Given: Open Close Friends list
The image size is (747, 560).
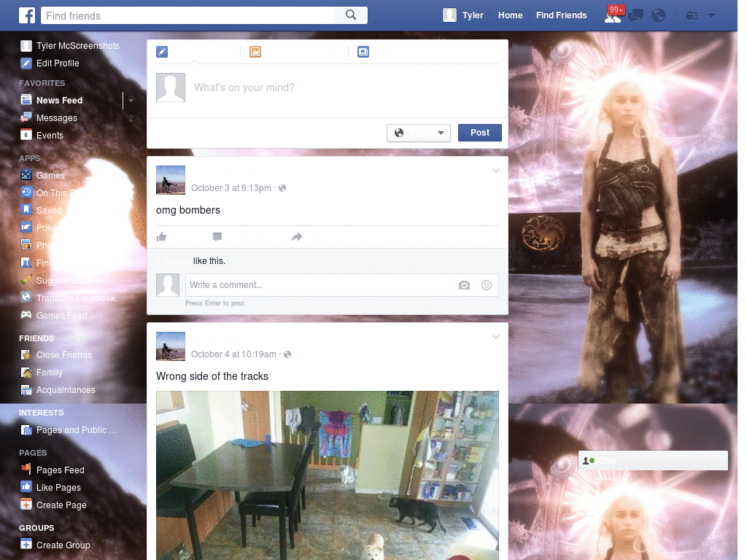Looking at the screenshot, I should point(56,355).
